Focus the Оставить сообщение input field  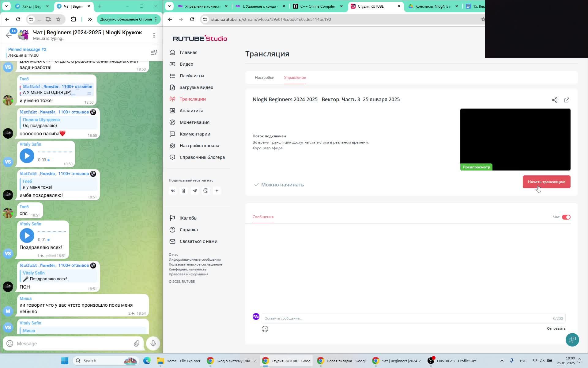407,318
